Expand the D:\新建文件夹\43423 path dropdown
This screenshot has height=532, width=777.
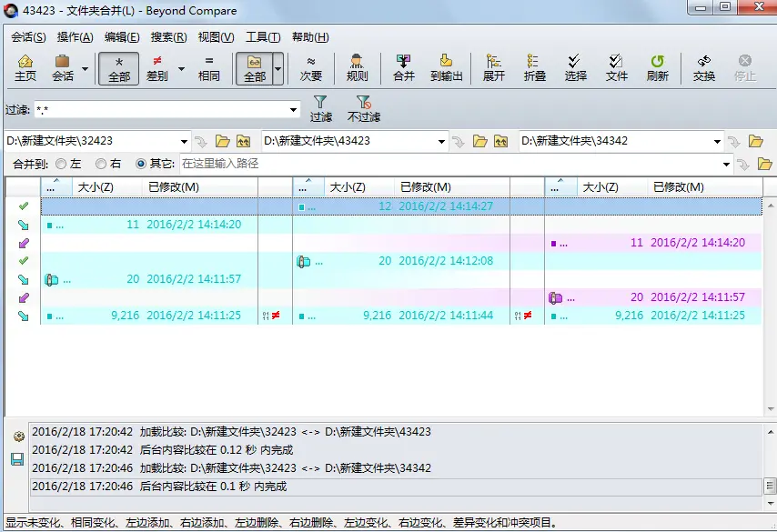[441, 142]
